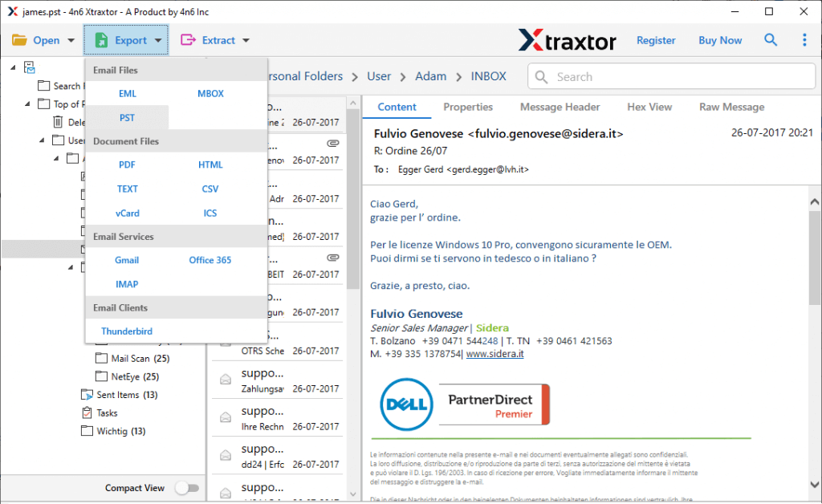The width and height of the screenshot is (822, 504).
Task: Click inside the Search input field
Action: pyautogui.click(x=671, y=76)
